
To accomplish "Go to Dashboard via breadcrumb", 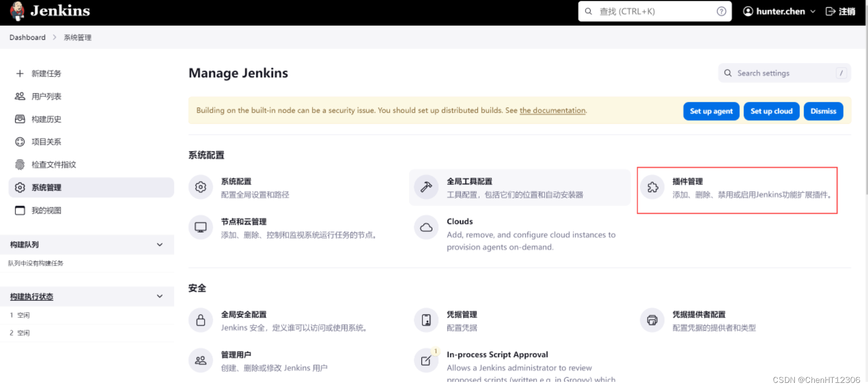I will tap(28, 37).
